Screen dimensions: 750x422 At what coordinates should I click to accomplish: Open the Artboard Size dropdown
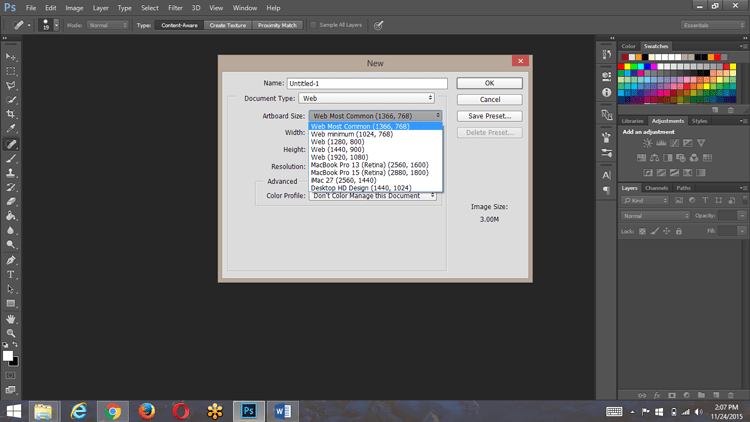[x=375, y=116]
